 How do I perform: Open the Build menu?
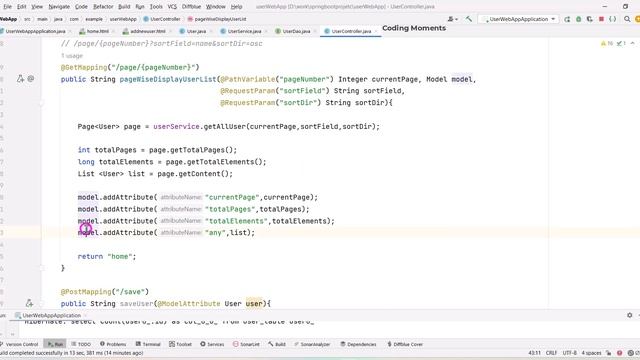tap(124, 7)
